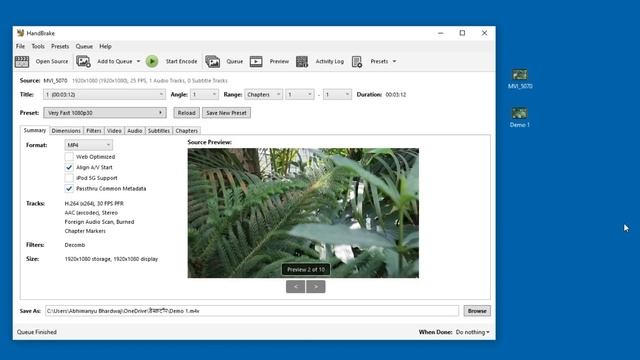The height and width of the screenshot is (360, 640).
Task: Switch to the Audio tab
Action: 135,131
